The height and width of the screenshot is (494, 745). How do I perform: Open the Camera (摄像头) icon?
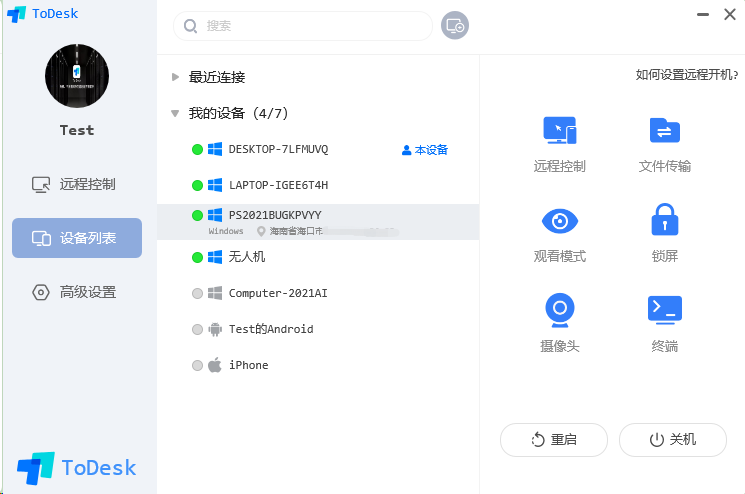[559, 310]
